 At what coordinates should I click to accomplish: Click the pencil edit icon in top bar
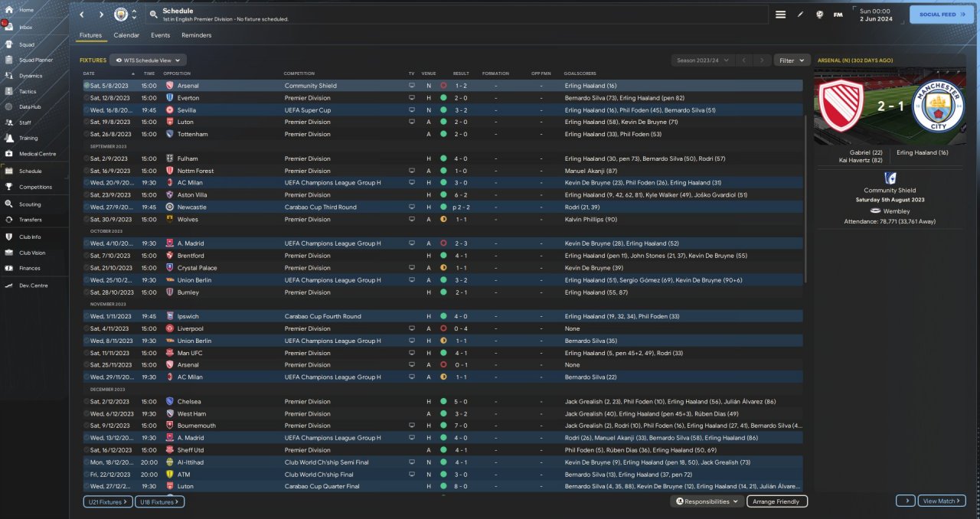800,15
